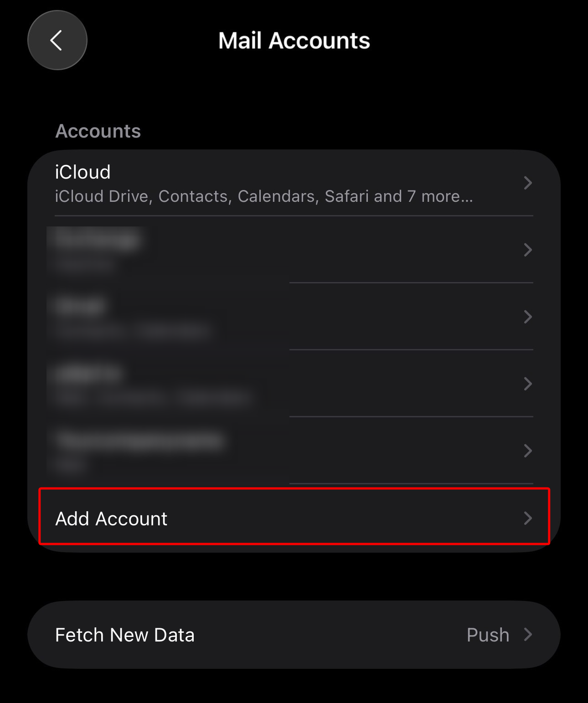
Task: Open the second blurred account below iCloud
Action: pos(273,317)
